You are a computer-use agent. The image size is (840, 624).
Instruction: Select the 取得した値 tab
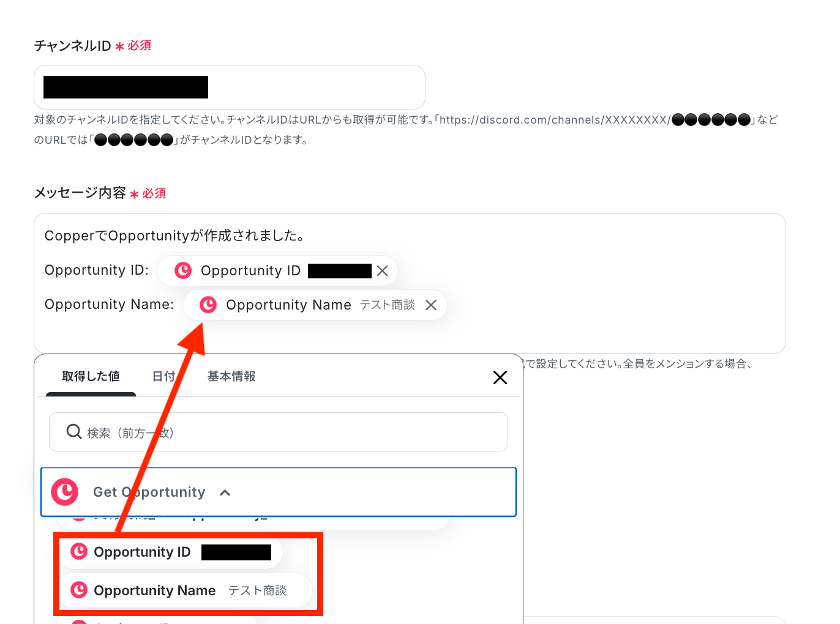click(x=91, y=377)
